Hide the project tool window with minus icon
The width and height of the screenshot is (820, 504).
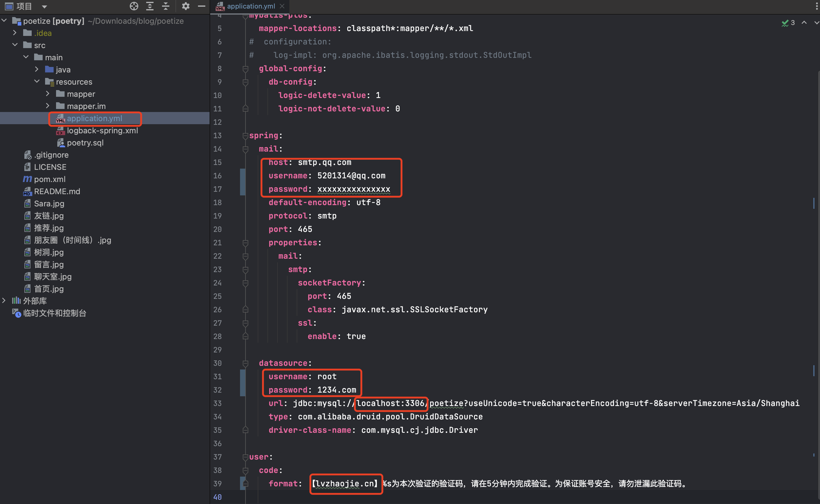[x=202, y=6]
